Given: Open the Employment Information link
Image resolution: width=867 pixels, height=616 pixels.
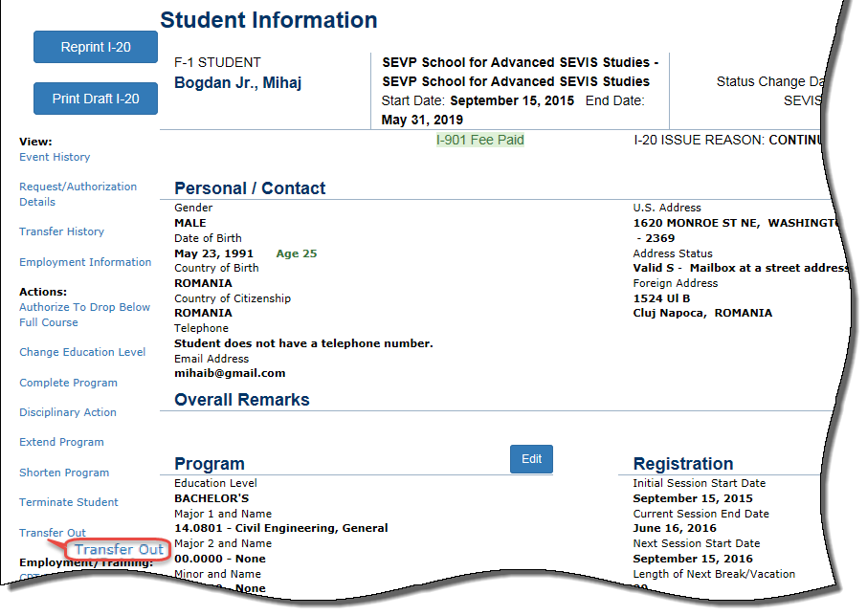Looking at the screenshot, I should point(85,262).
